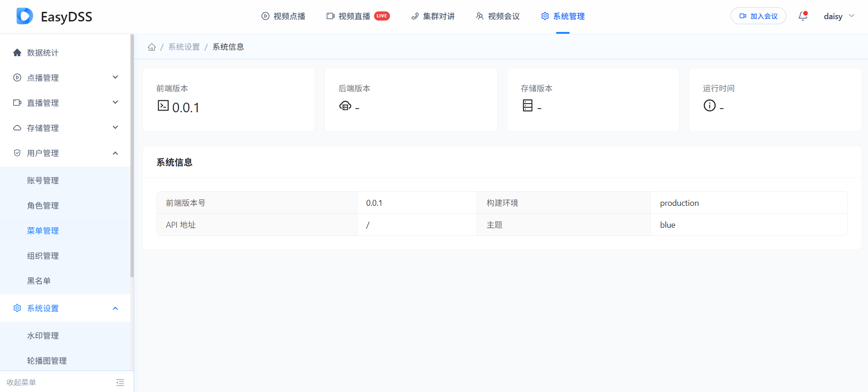Click the 系统信息 section heading
This screenshot has height=392, width=868.
coord(174,162)
